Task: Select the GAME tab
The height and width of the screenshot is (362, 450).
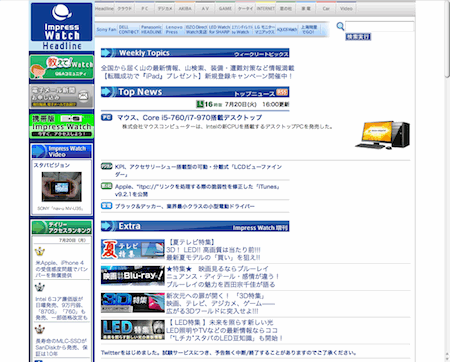Action: [x=225, y=8]
